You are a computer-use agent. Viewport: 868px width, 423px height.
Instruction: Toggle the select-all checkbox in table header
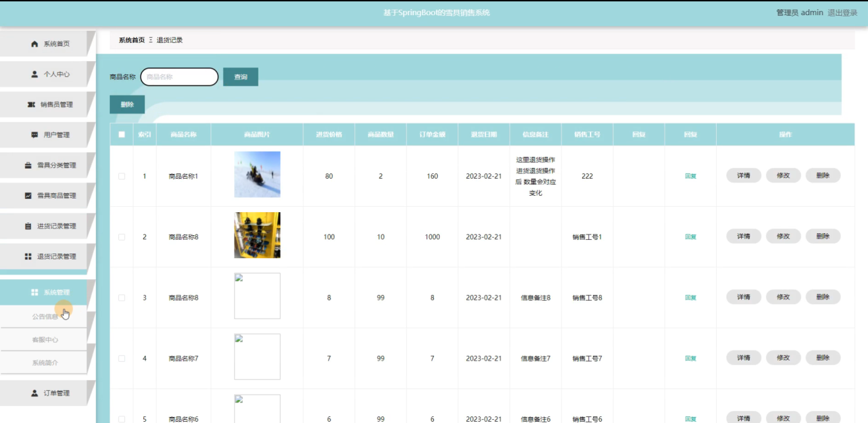click(x=122, y=135)
